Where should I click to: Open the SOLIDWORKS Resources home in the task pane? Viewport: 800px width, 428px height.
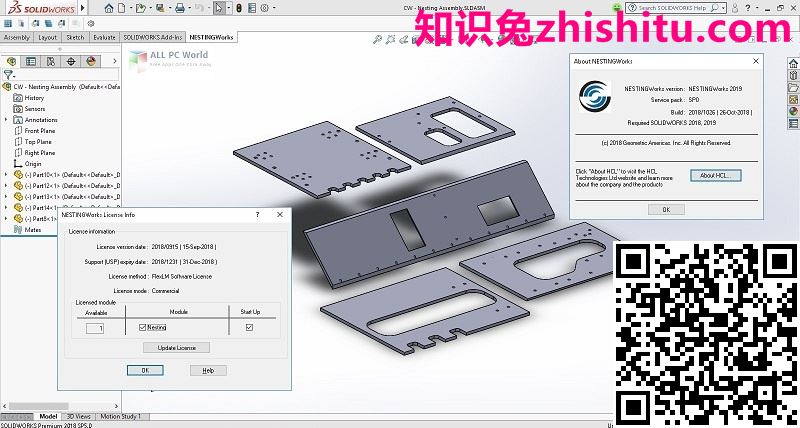click(x=793, y=63)
